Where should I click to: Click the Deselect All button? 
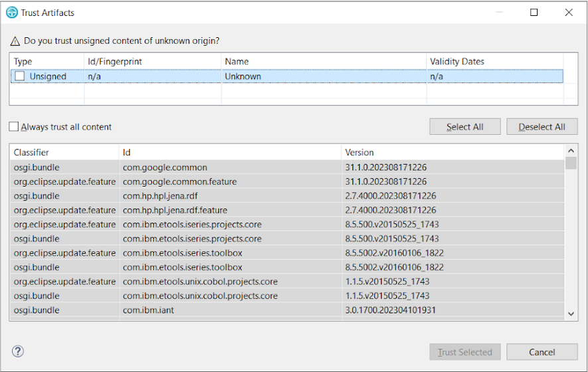[542, 127]
